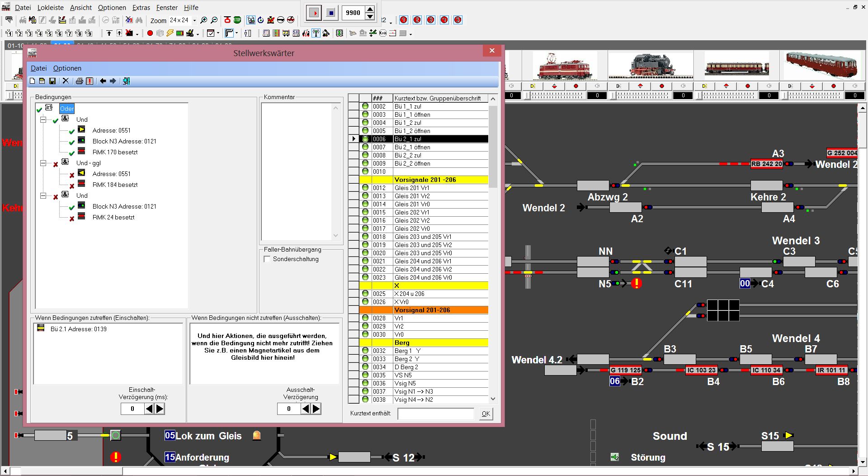Open dropdown arrow beside the calendar checkbox icon
Image resolution: width=868 pixels, height=476 pixels.
coord(218,33)
